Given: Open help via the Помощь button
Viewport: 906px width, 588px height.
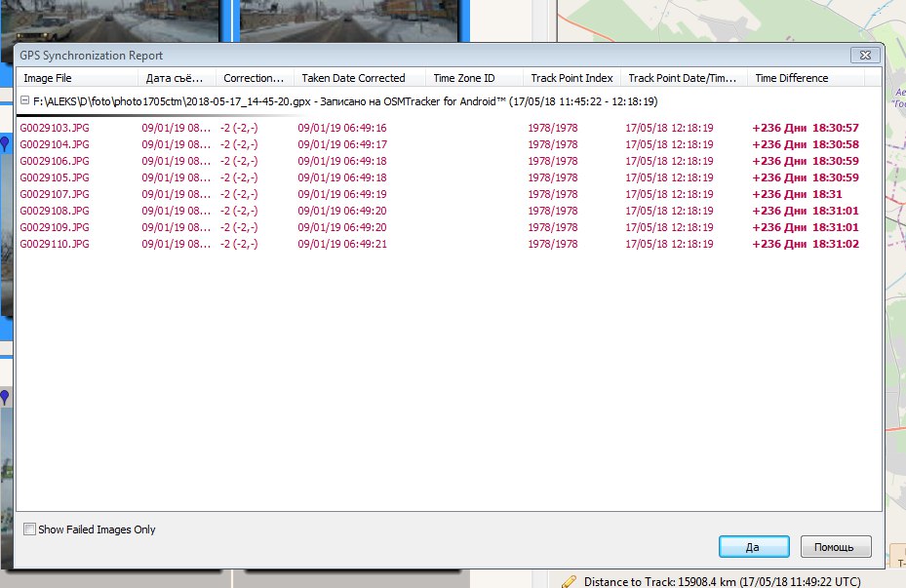Looking at the screenshot, I should (836, 547).
